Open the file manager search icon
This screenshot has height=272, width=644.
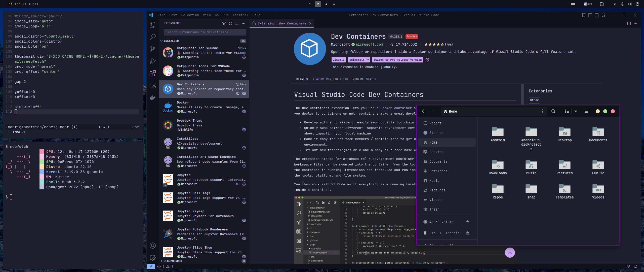pyautogui.click(x=553, y=111)
